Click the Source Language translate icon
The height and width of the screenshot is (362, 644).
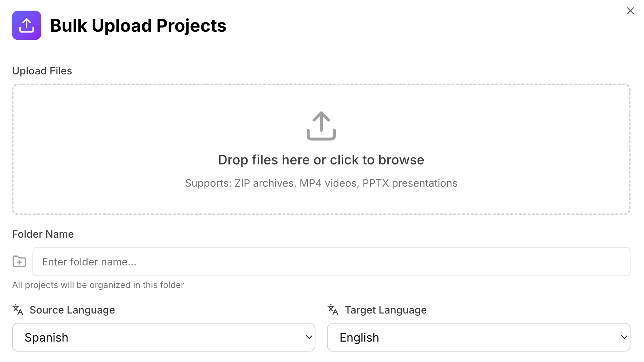tap(18, 310)
